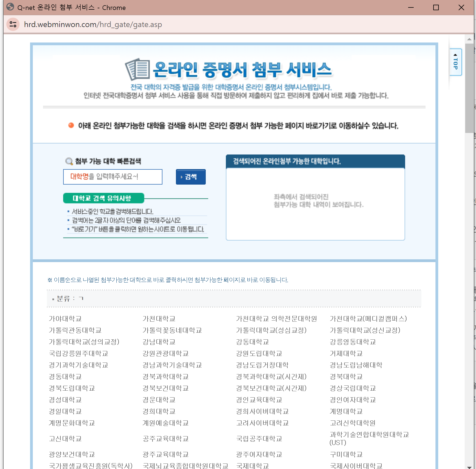The width and height of the screenshot is (476, 469).
Task: Visit 경일대학교 page
Action: 65,411
